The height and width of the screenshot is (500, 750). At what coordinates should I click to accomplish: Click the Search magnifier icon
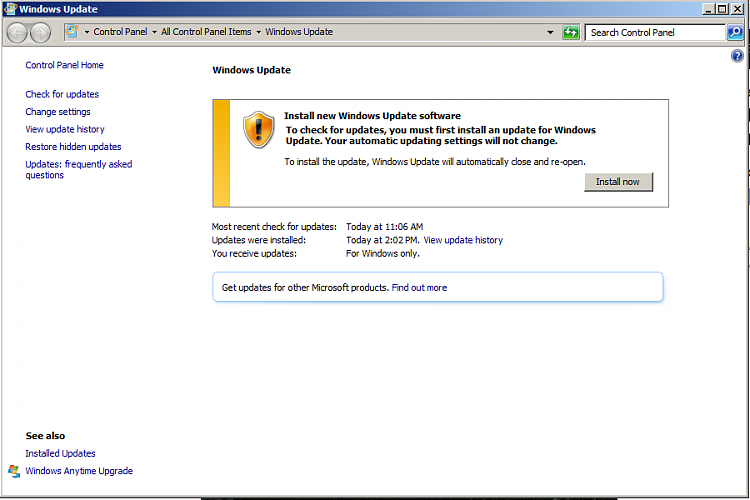tap(735, 33)
